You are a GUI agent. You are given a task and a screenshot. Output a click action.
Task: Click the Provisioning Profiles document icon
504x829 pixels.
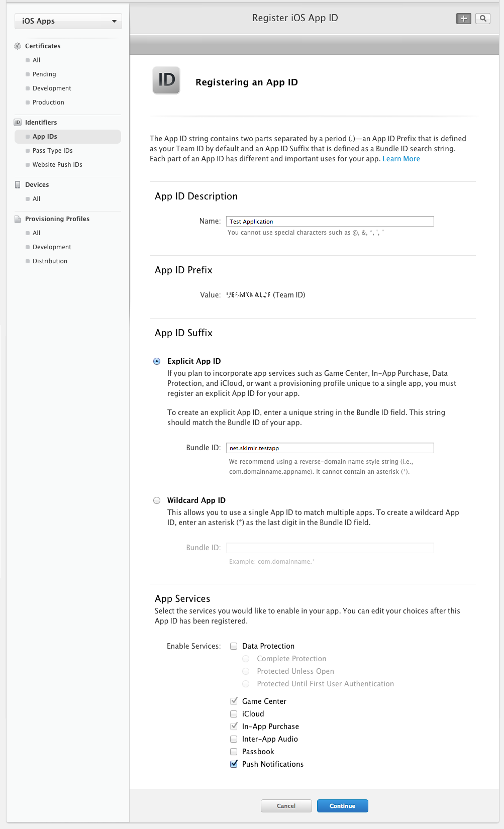[18, 219]
